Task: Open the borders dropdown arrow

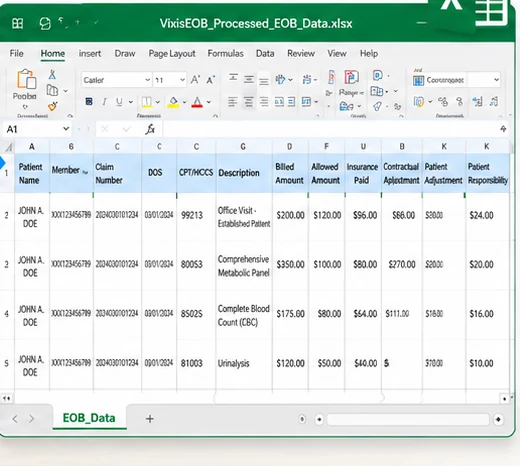Action: (x=158, y=102)
